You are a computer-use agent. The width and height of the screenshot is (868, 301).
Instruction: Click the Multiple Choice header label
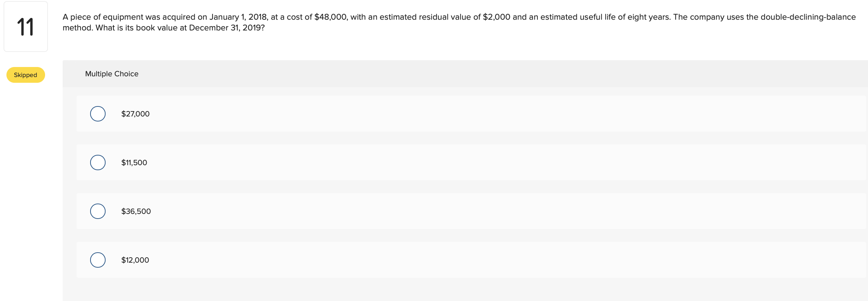click(x=112, y=74)
